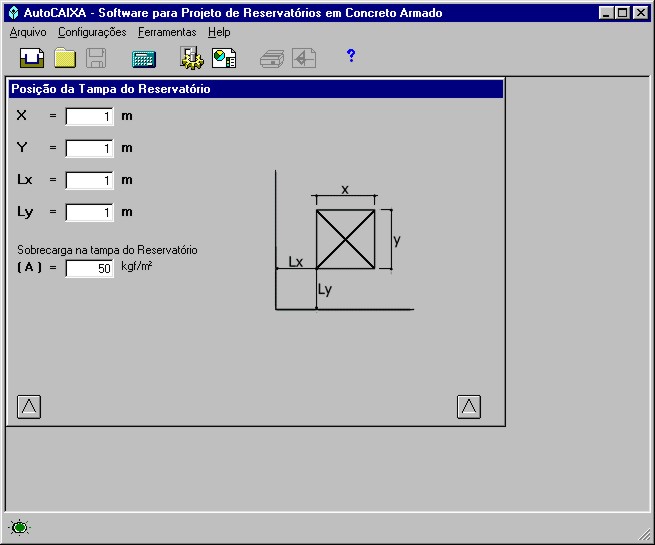Open the report chart icon

click(x=224, y=58)
